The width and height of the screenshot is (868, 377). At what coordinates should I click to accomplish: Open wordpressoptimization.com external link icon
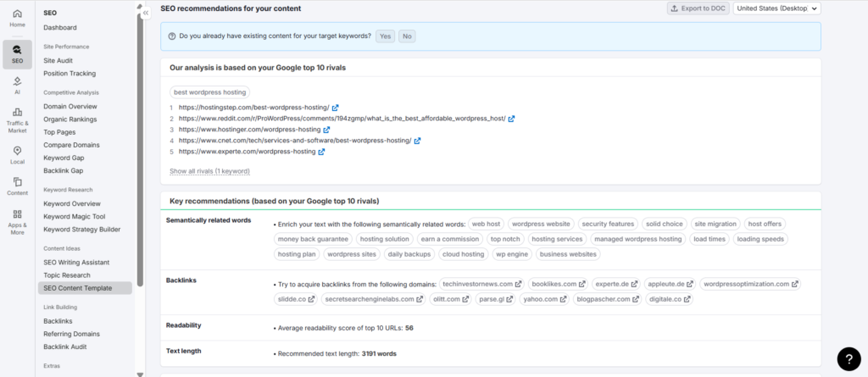coord(794,284)
